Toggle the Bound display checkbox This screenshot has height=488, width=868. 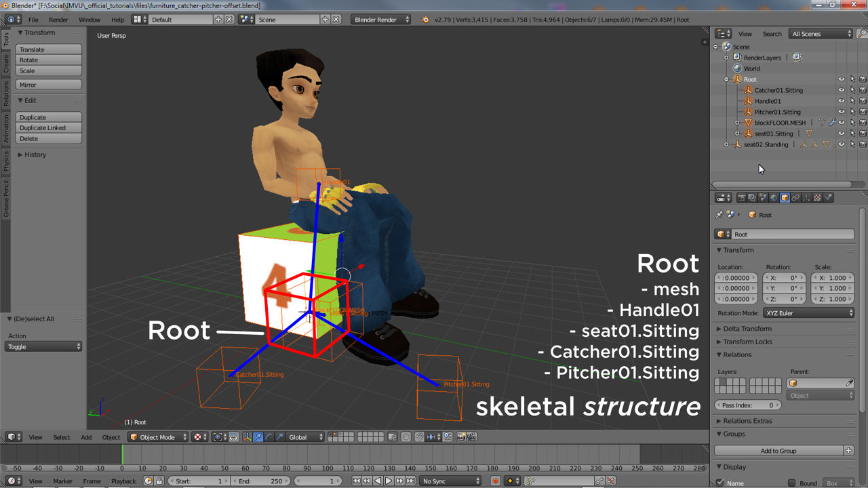tap(791, 483)
